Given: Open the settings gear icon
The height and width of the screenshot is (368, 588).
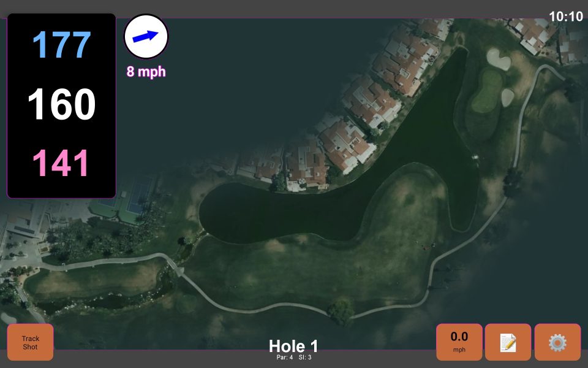Looking at the screenshot, I should [x=557, y=342].
